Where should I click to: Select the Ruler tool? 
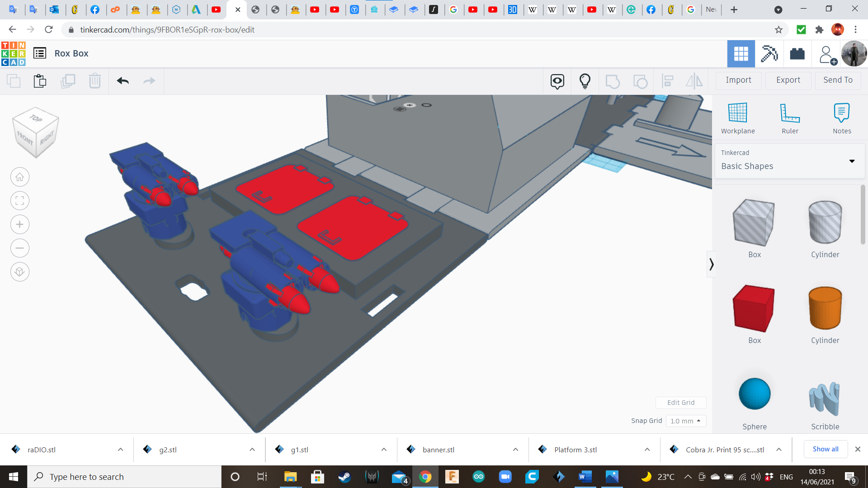pyautogui.click(x=790, y=113)
